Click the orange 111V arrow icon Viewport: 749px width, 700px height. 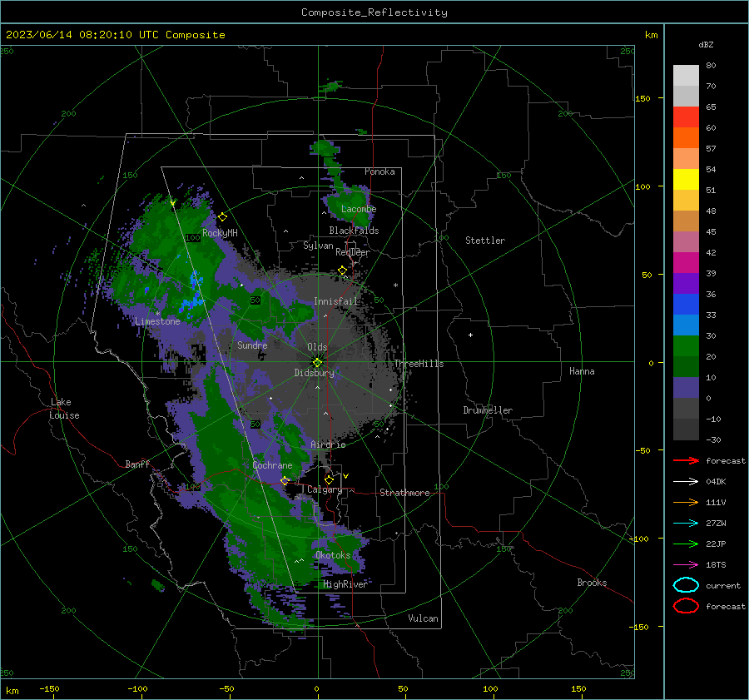coord(686,502)
